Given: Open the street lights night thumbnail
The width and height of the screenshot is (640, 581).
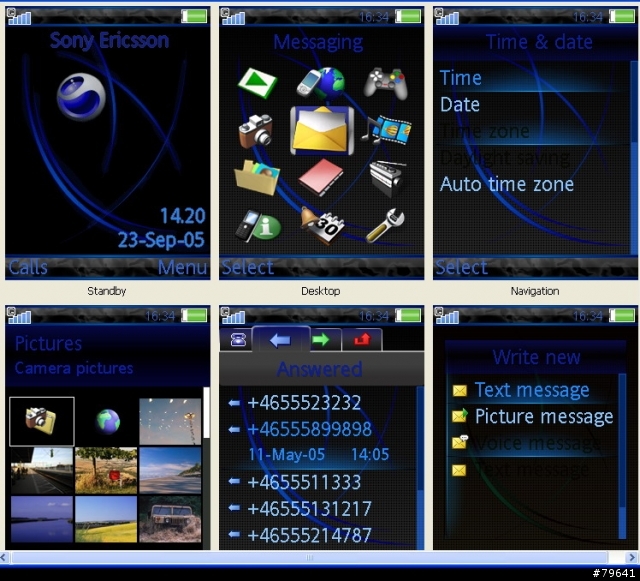Looking at the screenshot, I should coord(170,421).
